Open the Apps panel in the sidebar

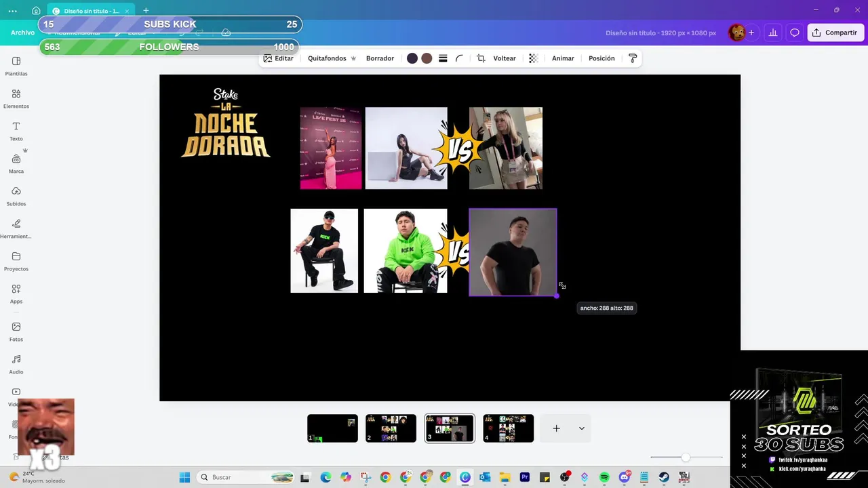[16, 293]
